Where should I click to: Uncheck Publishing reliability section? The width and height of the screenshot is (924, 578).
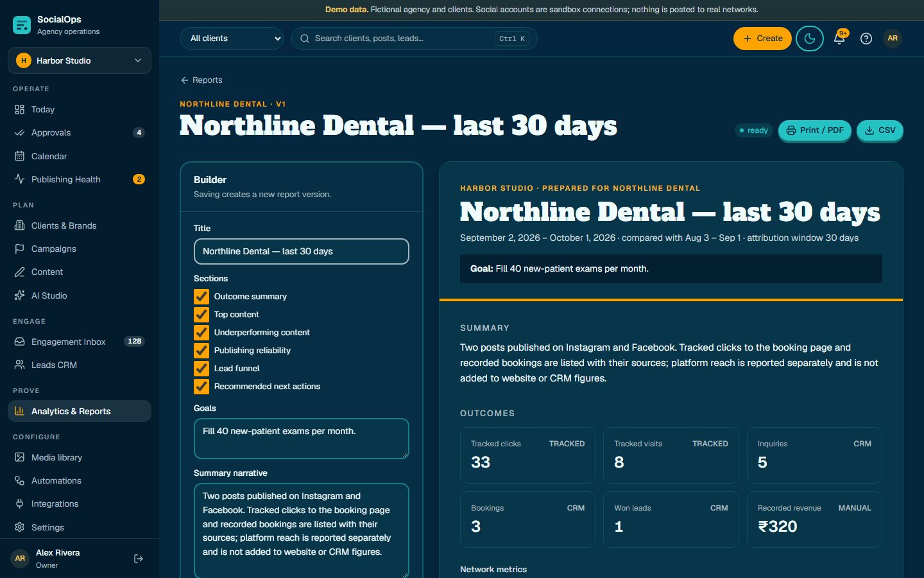pos(201,351)
